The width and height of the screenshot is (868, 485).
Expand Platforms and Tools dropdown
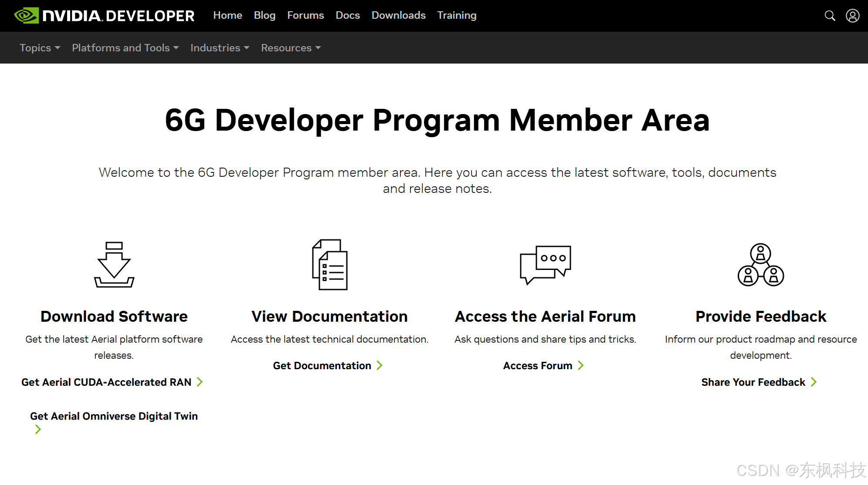pos(125,48)
